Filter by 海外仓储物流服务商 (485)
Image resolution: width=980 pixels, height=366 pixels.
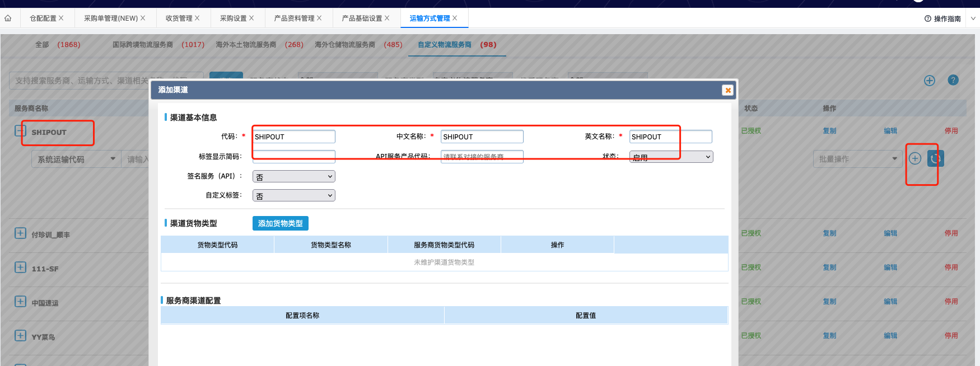(358, 45)
